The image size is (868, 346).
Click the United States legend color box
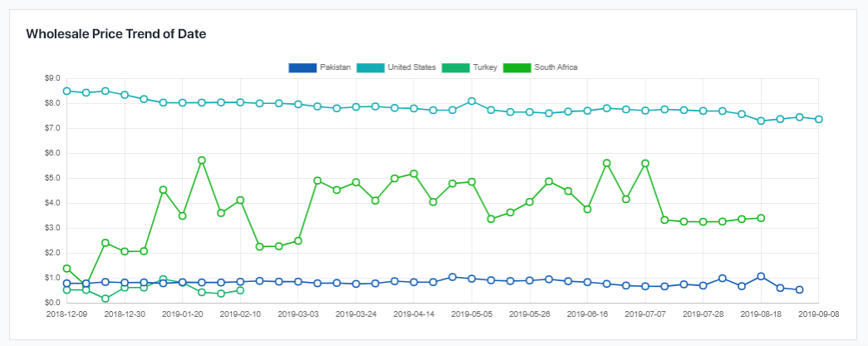point(370,67)
